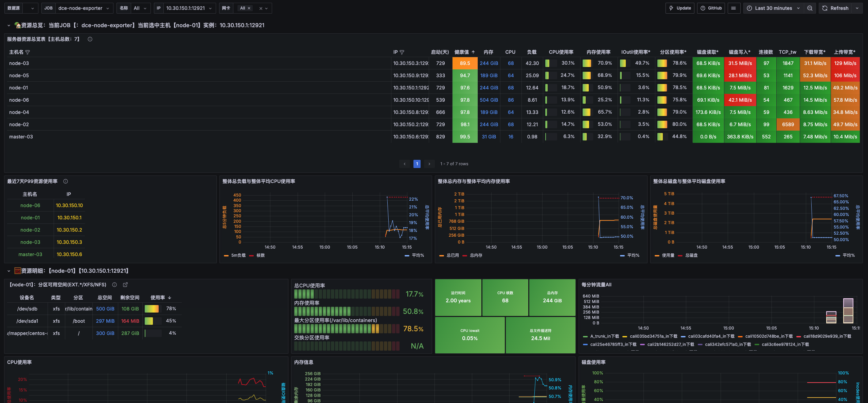Open the hamburger dashboard links menu
This screenshot has width=868, height=403.
tap(733, 8)
